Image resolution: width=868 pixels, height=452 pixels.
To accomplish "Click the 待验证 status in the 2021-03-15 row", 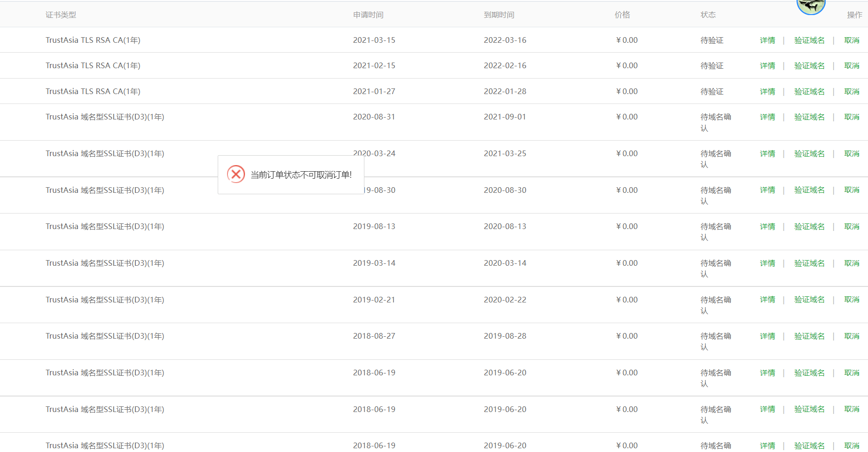I will point(712,40).
